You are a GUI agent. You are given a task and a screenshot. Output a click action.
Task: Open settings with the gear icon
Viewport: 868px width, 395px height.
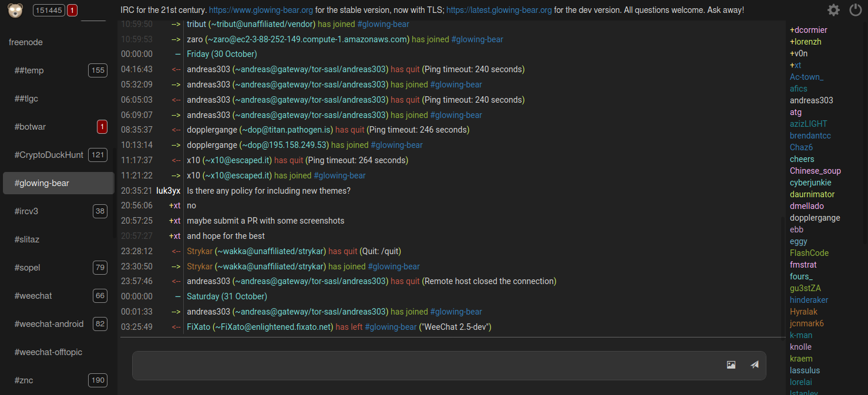(833, 10)
